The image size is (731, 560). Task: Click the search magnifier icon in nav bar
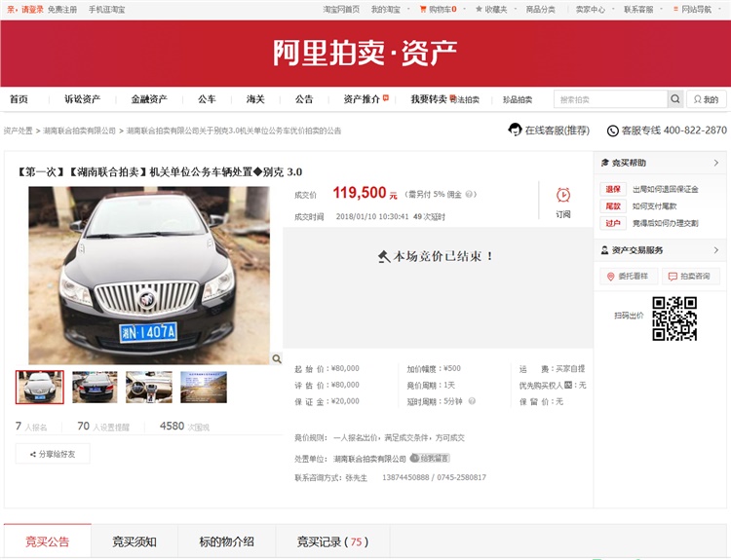675,98
